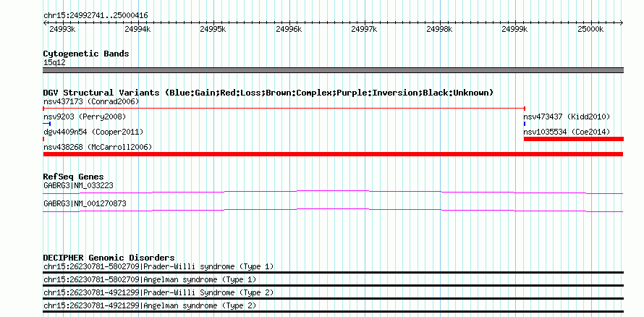The height and width of the screenshot is (317, 644).
Task: Click the 25000k ruler tick label
Action: coord(591,29)
